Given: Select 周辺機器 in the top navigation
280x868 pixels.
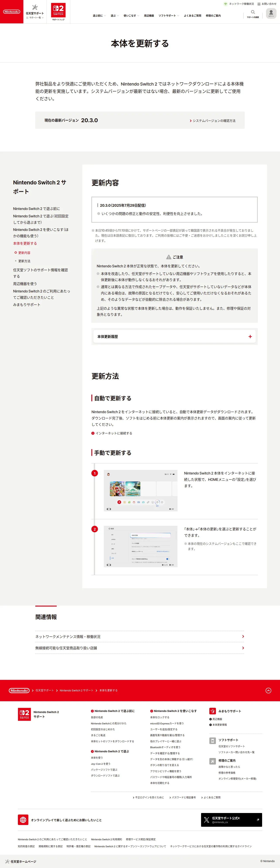Looking at the screenshot, I should coord(149,15).
